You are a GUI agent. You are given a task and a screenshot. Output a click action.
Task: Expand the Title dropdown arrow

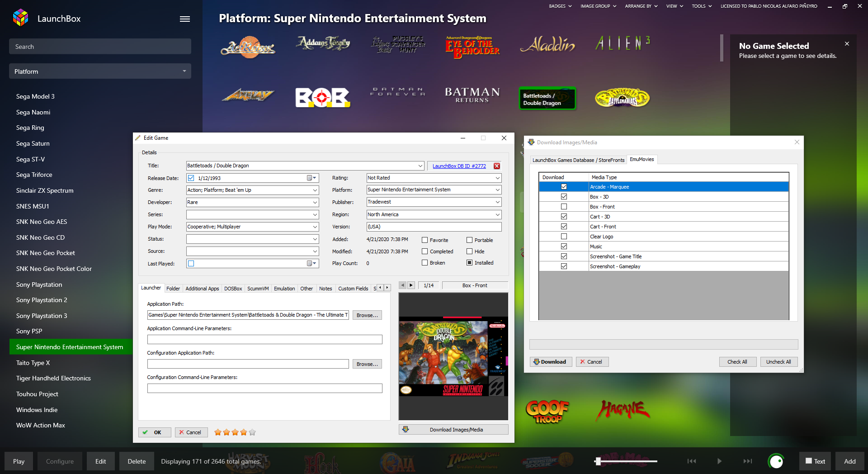[x=420, y=166]
